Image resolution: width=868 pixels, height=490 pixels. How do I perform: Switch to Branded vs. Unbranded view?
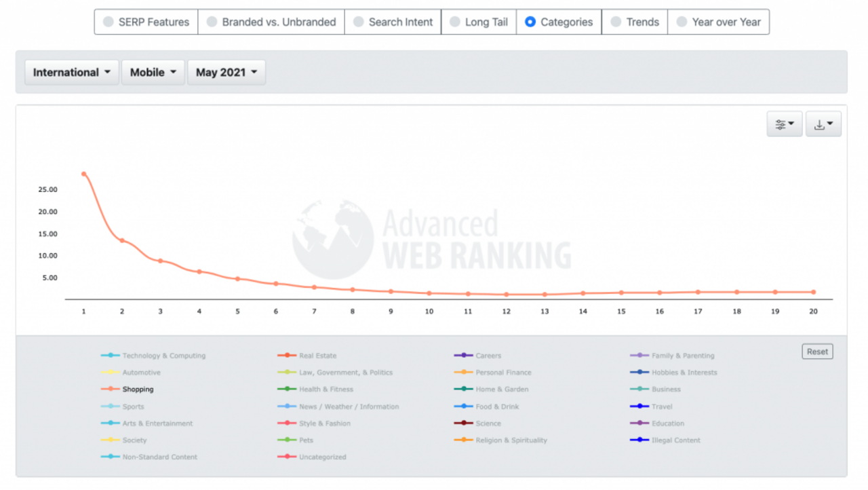pos(212,22)
